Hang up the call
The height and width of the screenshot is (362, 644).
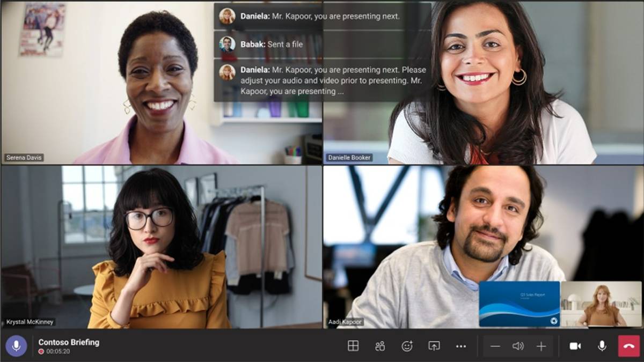tap(630, 346)
